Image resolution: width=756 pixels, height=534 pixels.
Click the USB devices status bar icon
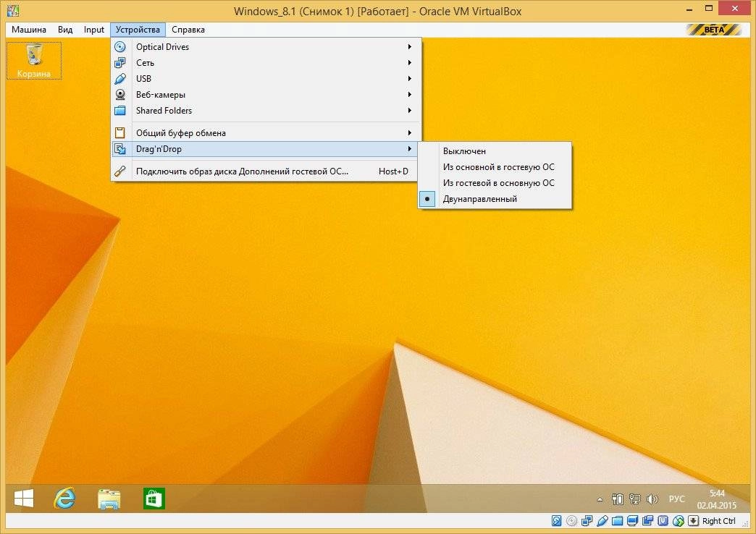(x=602, y=520)
